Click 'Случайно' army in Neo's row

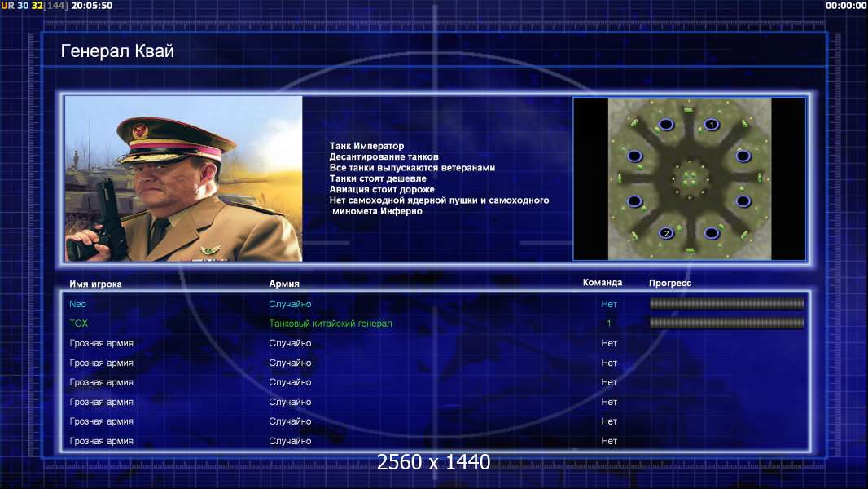pyautogui.click(x=290, y=304)
